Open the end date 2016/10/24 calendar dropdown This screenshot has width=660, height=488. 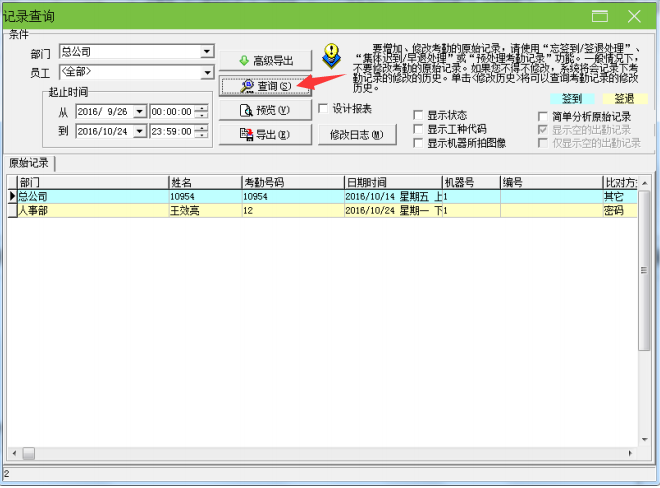coord(139,131)
